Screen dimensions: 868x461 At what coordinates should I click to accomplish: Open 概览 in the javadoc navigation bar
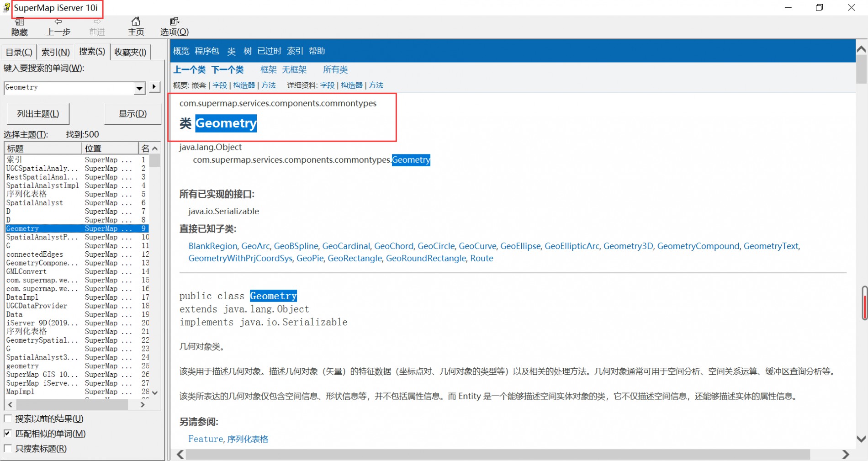[x=181, y=51]
